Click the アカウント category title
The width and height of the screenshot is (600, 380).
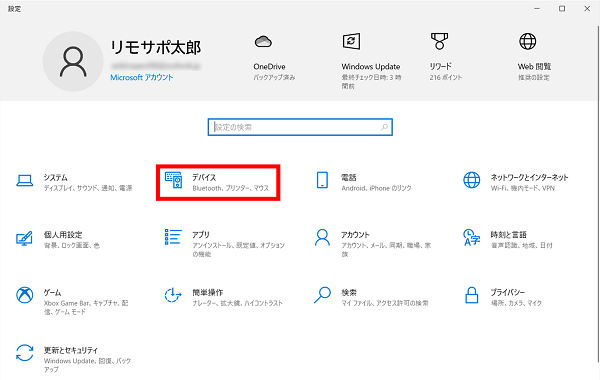click(355, 235)
